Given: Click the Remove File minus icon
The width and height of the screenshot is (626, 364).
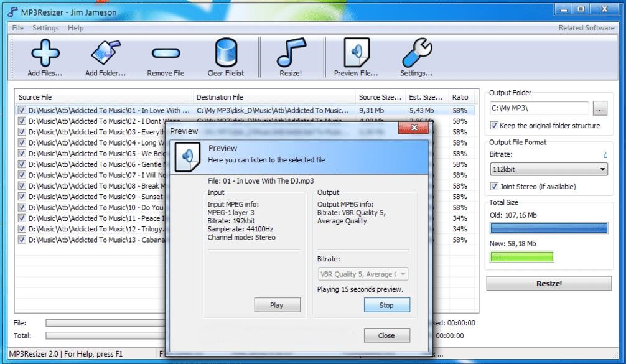Looking at the screenshot, I should pyautogui.click(x=166, y=53).
